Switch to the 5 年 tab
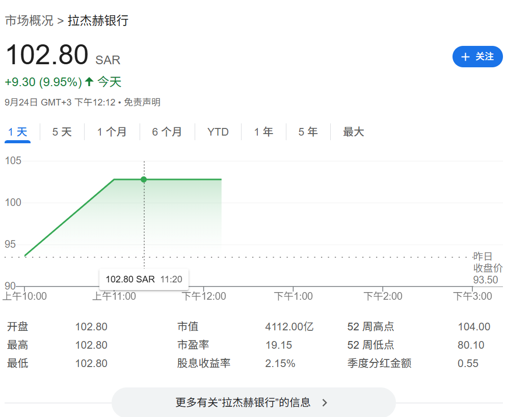This screenshot has height=417, width=532. (308, 132)
